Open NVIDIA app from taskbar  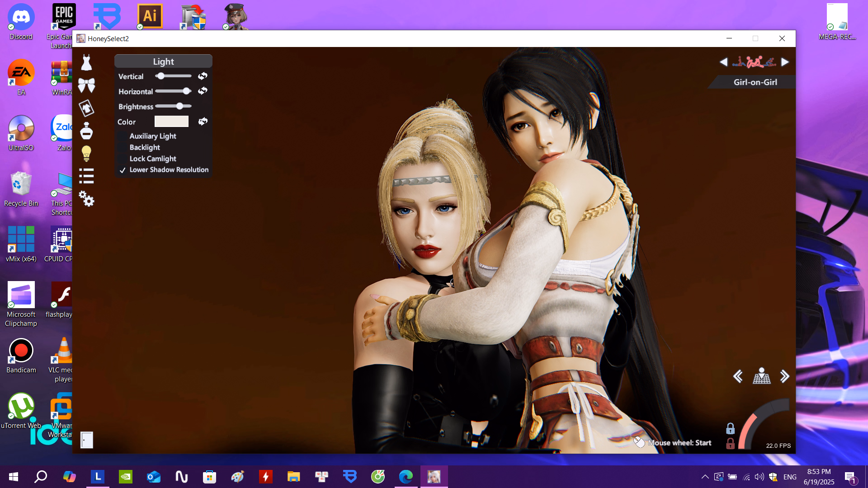point(126,477)
